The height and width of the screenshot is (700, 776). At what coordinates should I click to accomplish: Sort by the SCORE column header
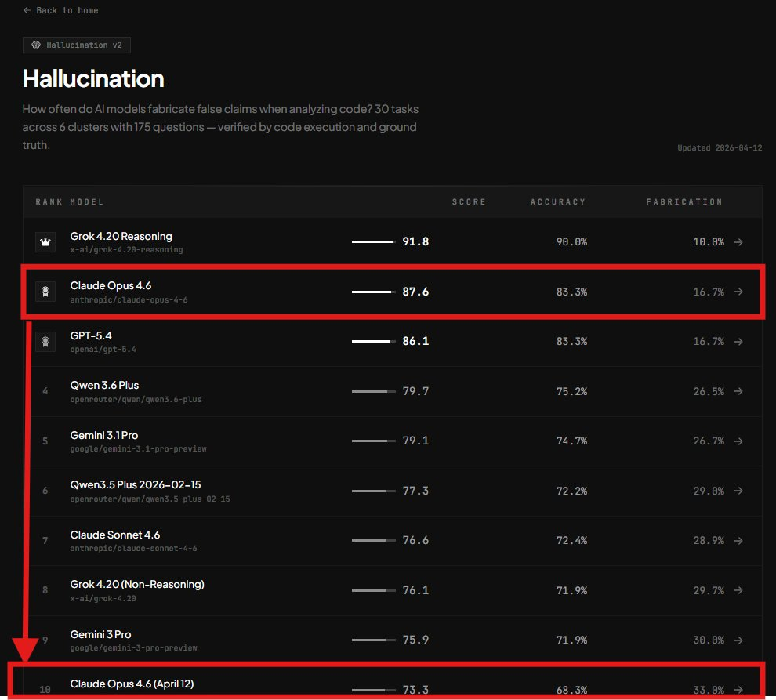(469, 202)
